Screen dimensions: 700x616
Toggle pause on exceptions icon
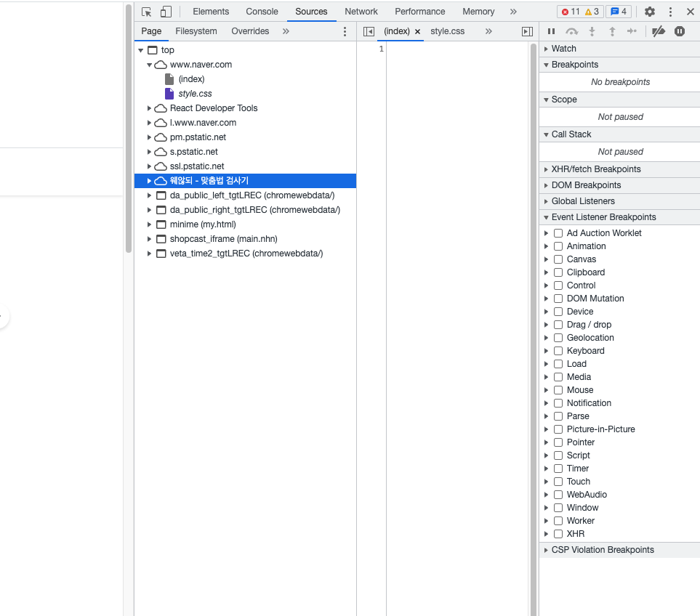click(680, 31)
